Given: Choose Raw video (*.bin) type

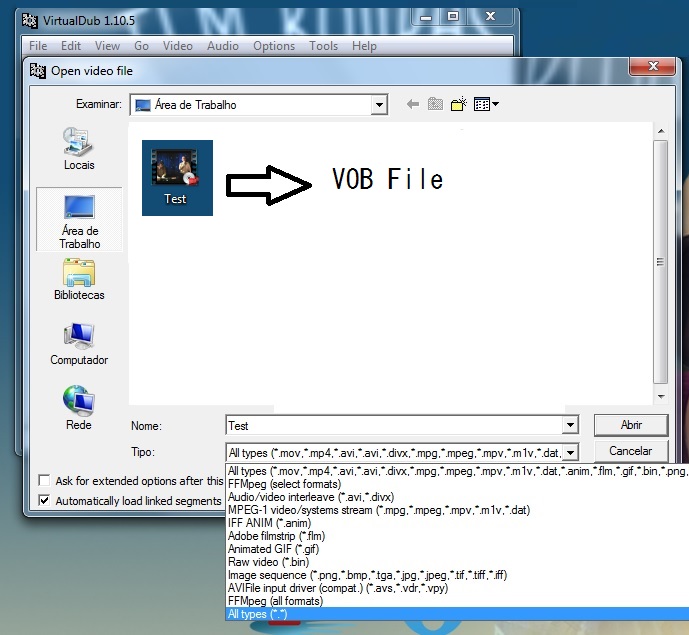Looking at the screenshot, I should pyautogui.click(x=457, y=562).
